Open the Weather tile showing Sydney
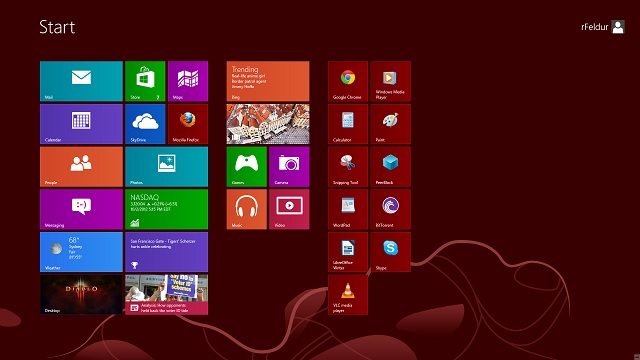This screenshot has width=640, height=360. (81, 252)
